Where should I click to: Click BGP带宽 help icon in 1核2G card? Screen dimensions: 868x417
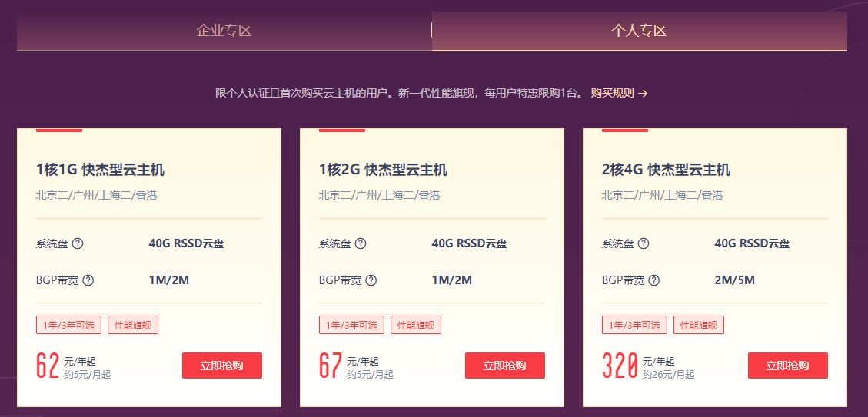pos(371,280)
